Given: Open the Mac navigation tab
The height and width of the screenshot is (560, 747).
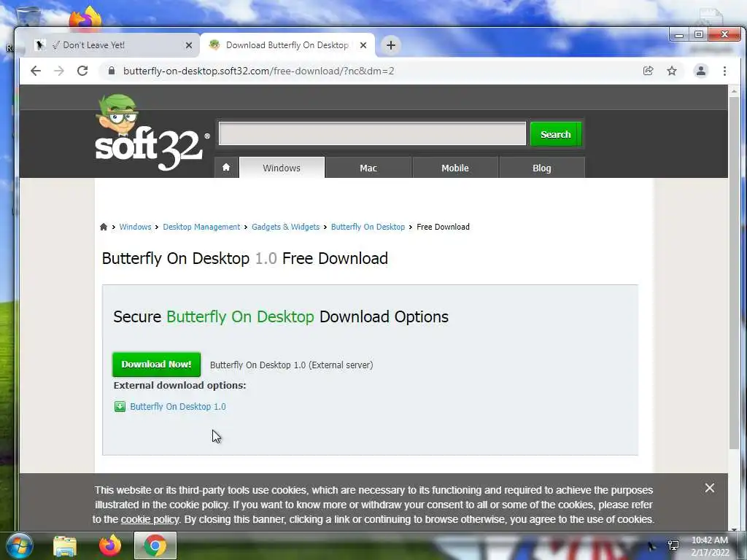Looking at the screenshot, I should 368,168.
